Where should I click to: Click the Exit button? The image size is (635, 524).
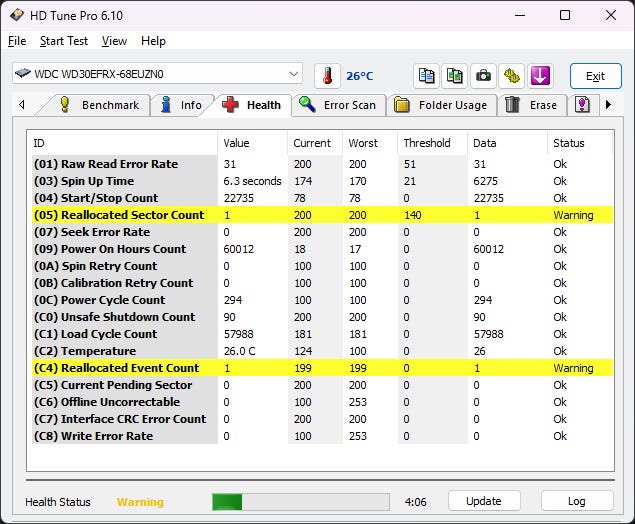tap(595, 76)
